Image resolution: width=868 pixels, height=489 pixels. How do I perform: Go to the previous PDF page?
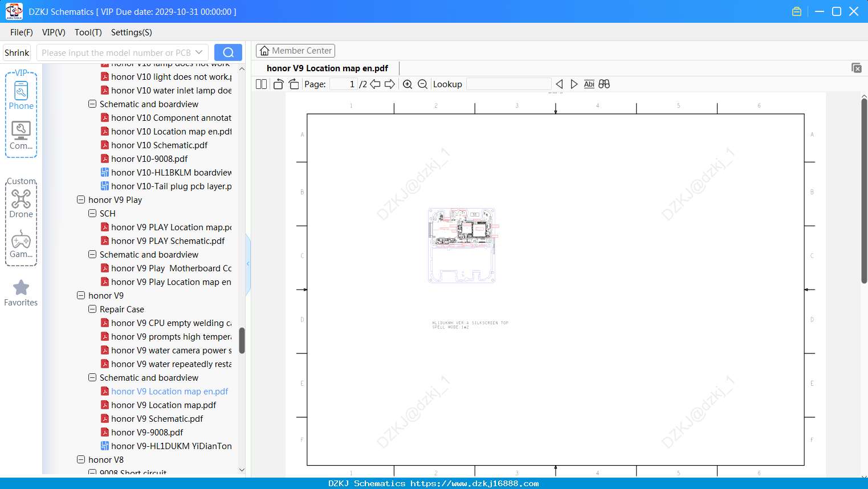pos(375,84)
